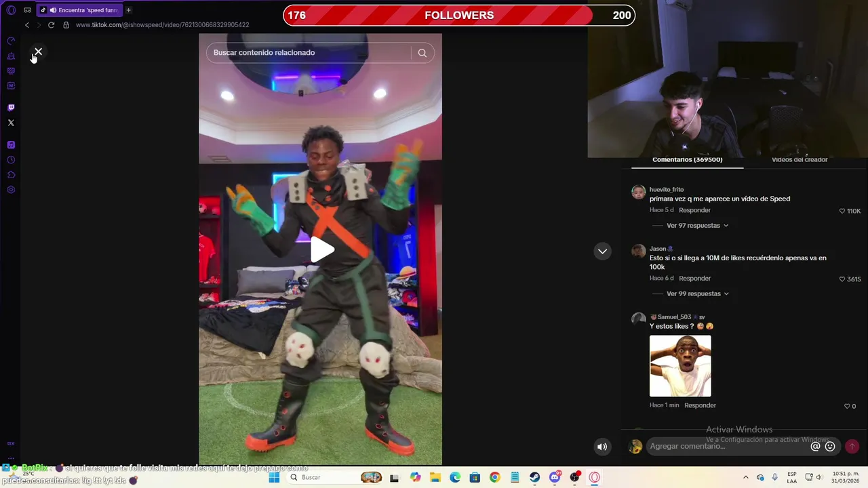This screenshot has height=488, width=868.
Task: Open Microsoft Copilot from the taskbar
Action: (415, 477)
